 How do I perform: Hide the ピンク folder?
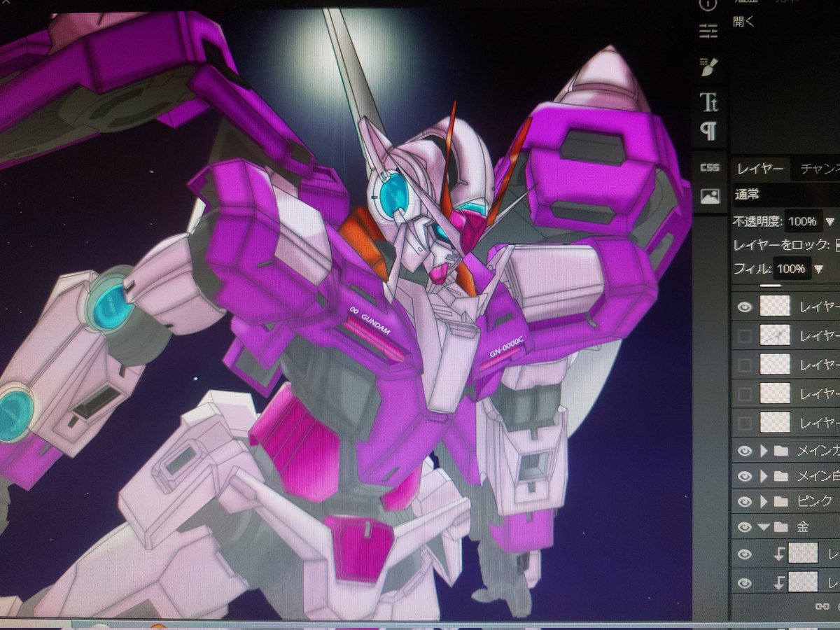745,502
